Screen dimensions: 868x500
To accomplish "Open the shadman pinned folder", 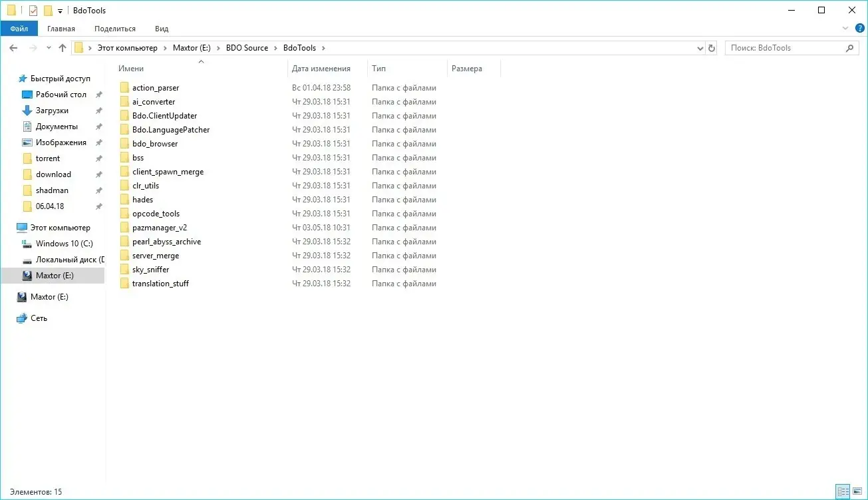I will [52, 190].
